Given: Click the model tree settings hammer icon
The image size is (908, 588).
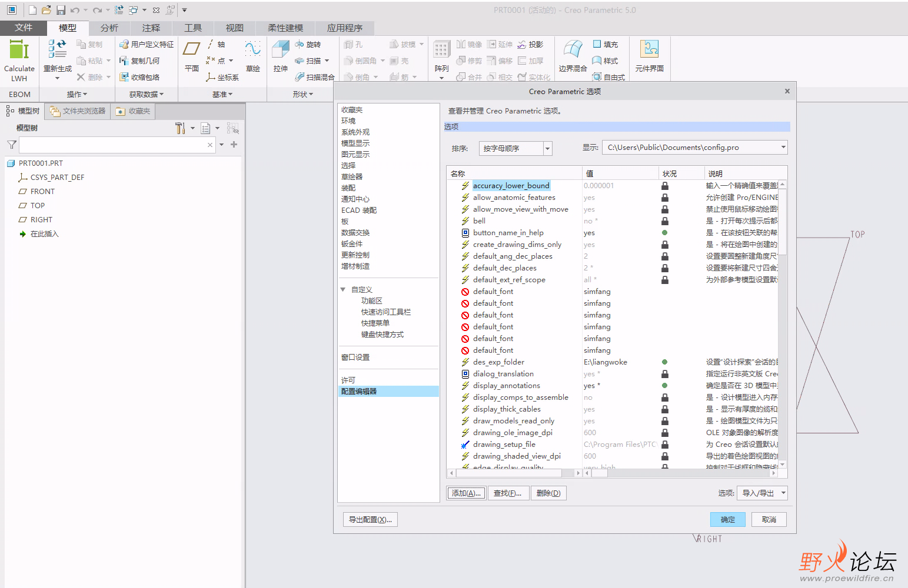Looking at the screenshot, I should 180,128.
